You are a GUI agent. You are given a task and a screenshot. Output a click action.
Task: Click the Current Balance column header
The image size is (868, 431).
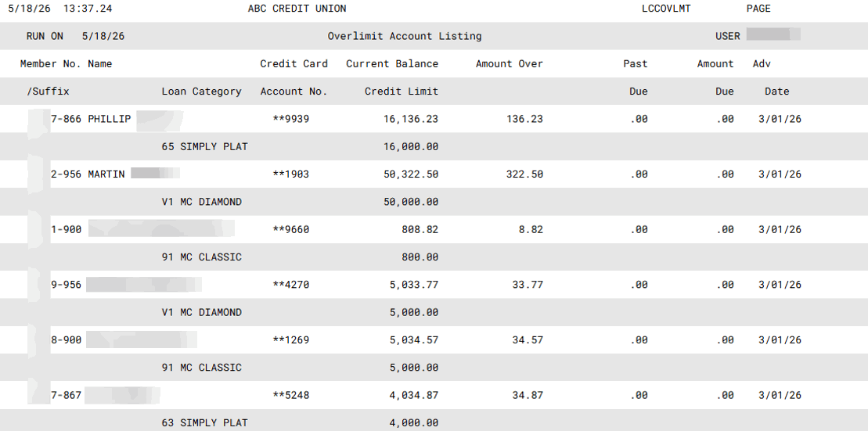tap(392, 64)
